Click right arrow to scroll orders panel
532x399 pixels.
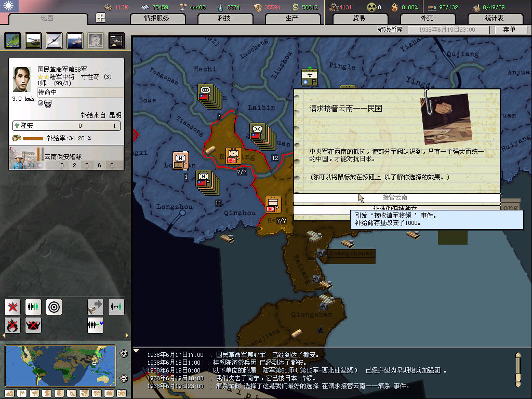127,336
